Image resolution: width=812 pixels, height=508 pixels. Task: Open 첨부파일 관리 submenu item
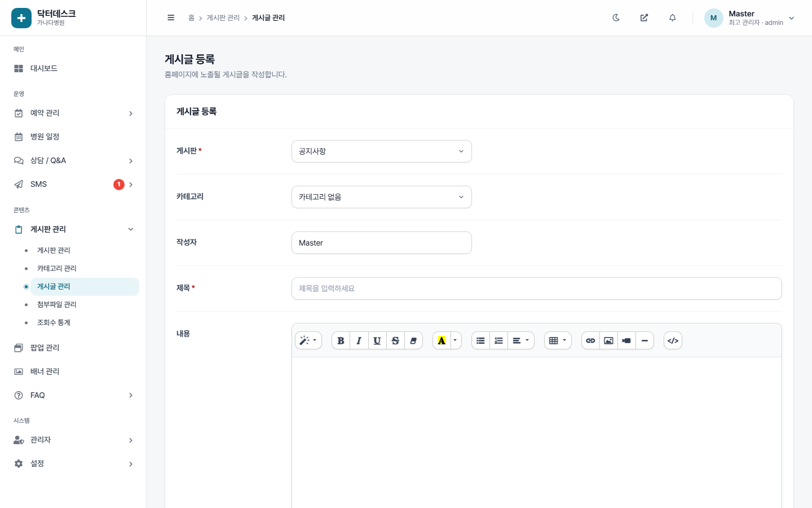coord(85,304)
